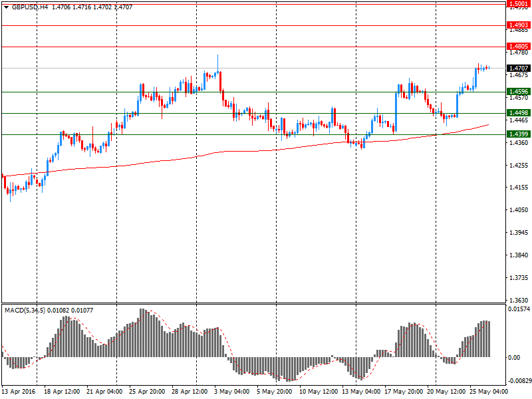Click the 1.4155 price scale value
This screenshot has height=399, width=532.
[x=519, y=188]
